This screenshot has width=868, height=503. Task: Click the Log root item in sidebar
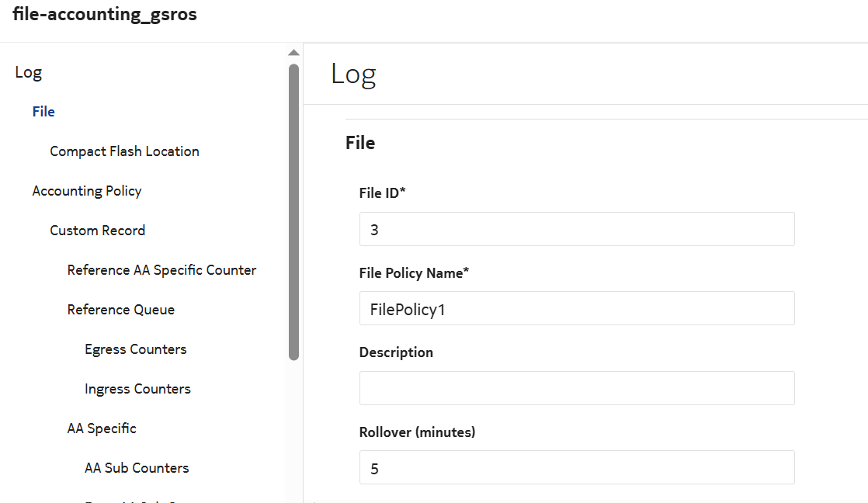click(28, 72)
